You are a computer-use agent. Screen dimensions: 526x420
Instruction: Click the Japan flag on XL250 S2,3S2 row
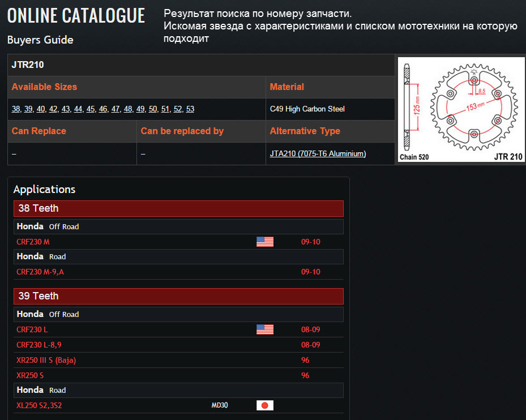point(264,405)
